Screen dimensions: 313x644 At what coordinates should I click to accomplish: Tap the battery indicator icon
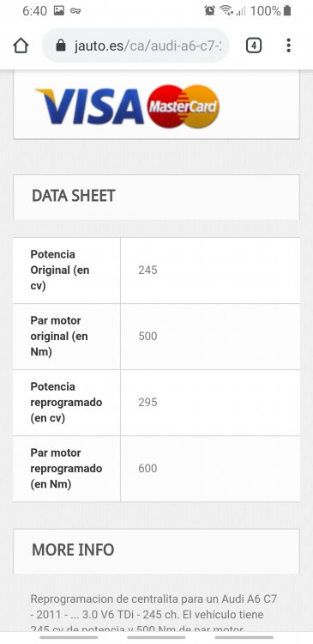[x=287, y=10]
